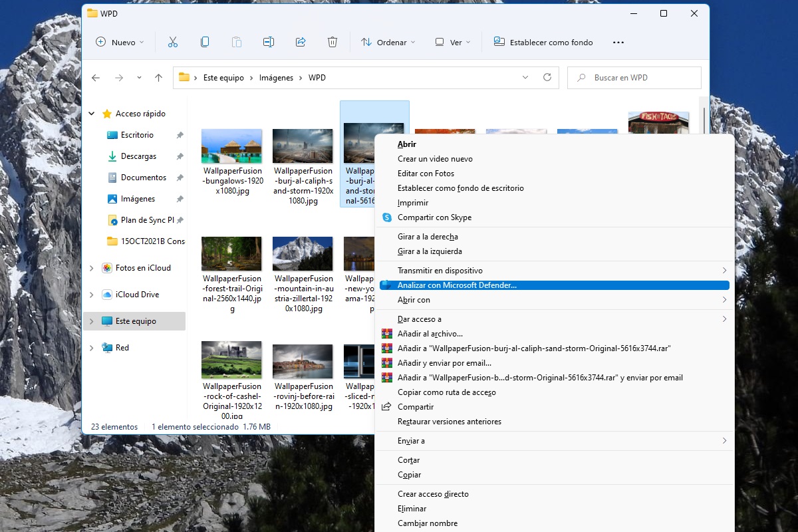Click the Delete trash icon in the toolbar
Image resolution: width=798 pixels, height=532 pixels.
click(332, 41)
